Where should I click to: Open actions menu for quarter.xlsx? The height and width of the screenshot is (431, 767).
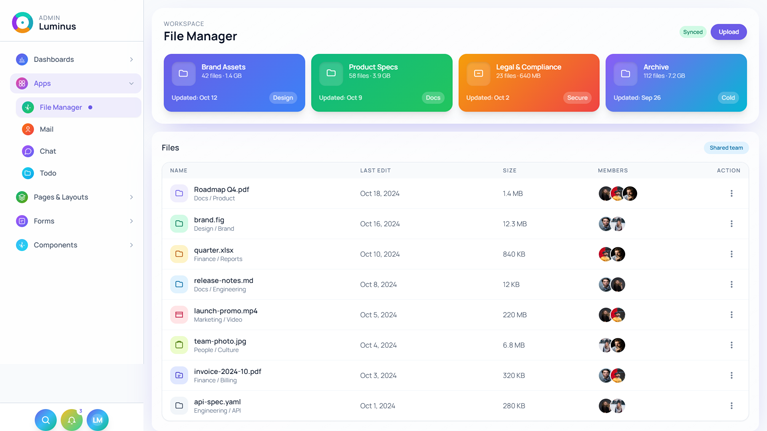pyautogui.click(x=731, y=254)
